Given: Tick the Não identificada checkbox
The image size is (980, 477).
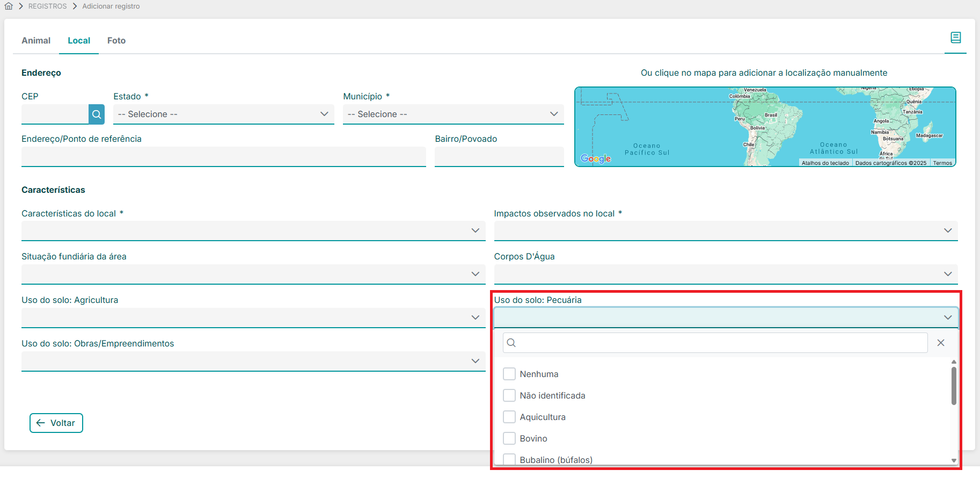Looking at the screenshot, I should pos(509,395).
